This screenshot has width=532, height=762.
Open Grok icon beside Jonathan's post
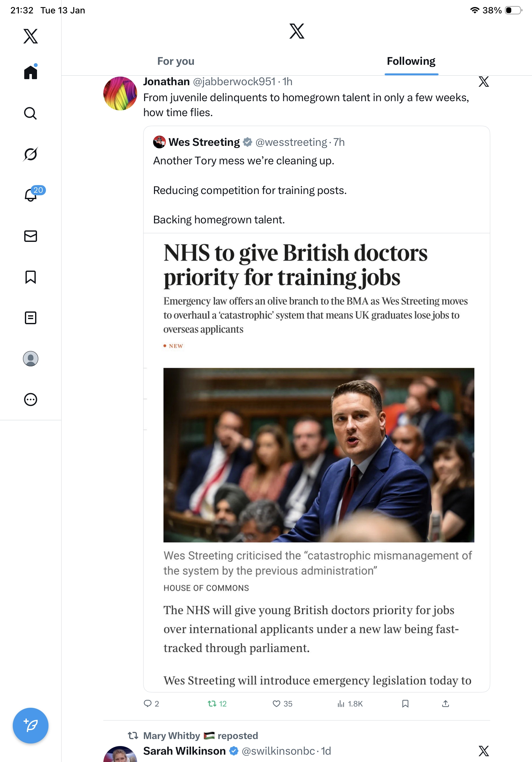[484, 82]
